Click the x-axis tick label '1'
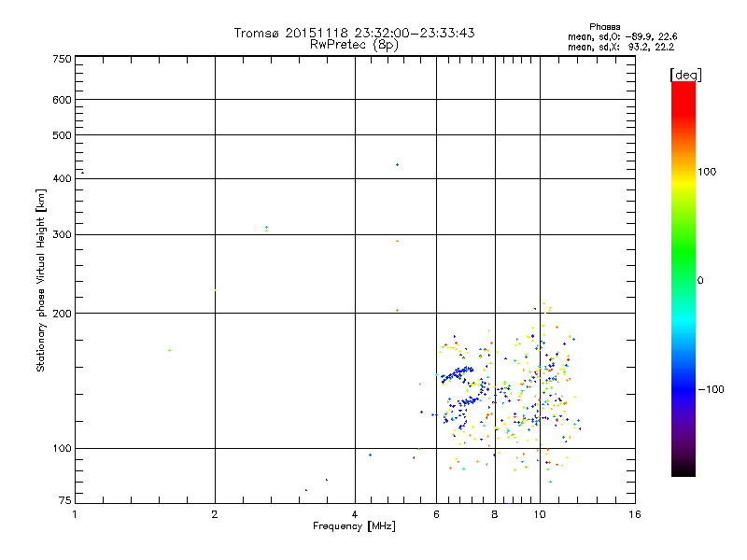 point(75,514)
